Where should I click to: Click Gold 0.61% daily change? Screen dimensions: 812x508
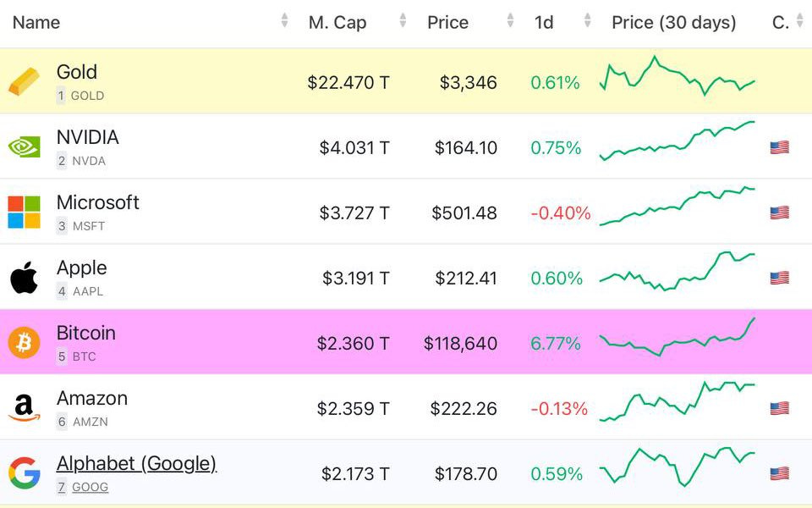point(555,82)
